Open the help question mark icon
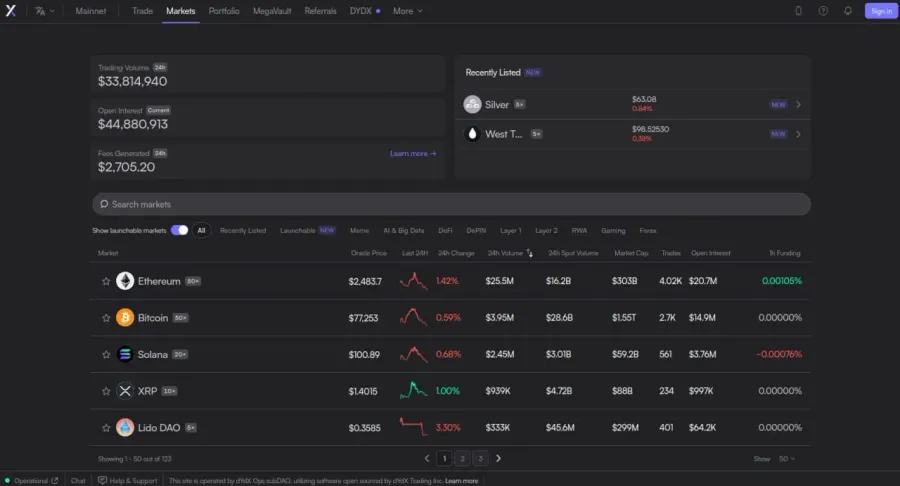Screen dimensions: 900x486 point(823,10)
